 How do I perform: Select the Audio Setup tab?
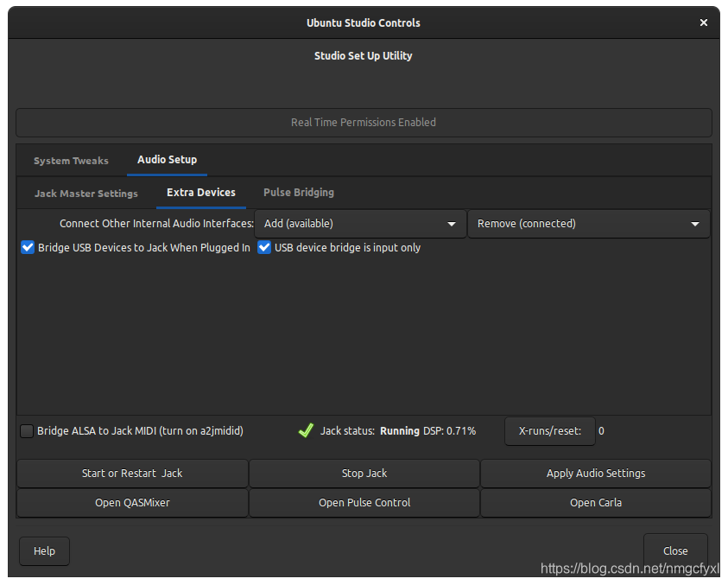pyautogui.click(x=168, y=160)
